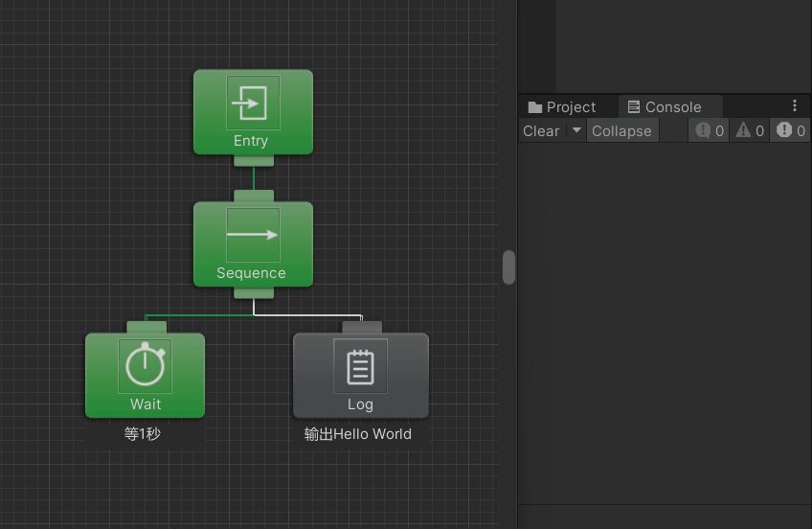812x529 pixels.
Task: Click the "等1秒" label below Wait
Action: pos(143,434)
